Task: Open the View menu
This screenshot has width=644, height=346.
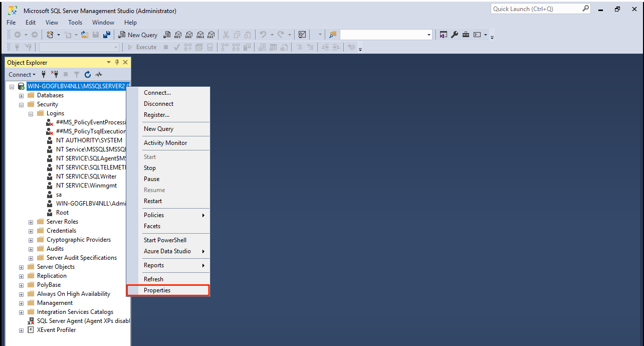Action: [52, 22]
